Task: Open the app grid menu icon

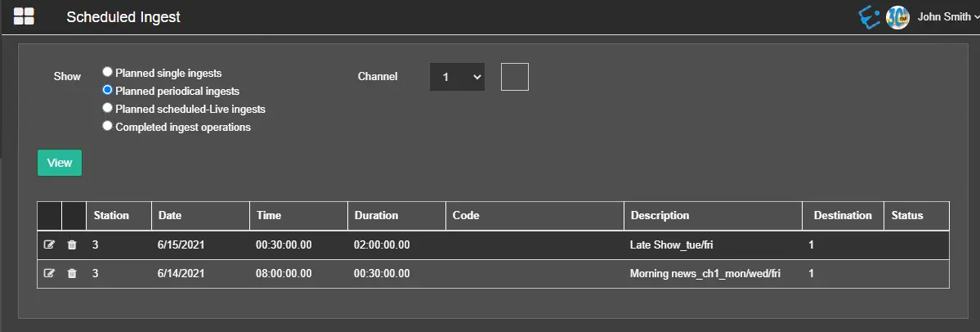Action: pos(24,16)
